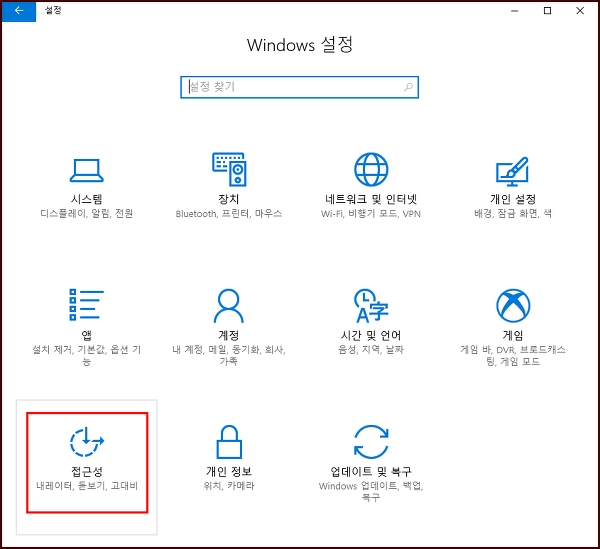This screenshot has height=549, width=600.
Task: Click '내레이터, 돋보기, 고대비' description
Action: [87, 486]
